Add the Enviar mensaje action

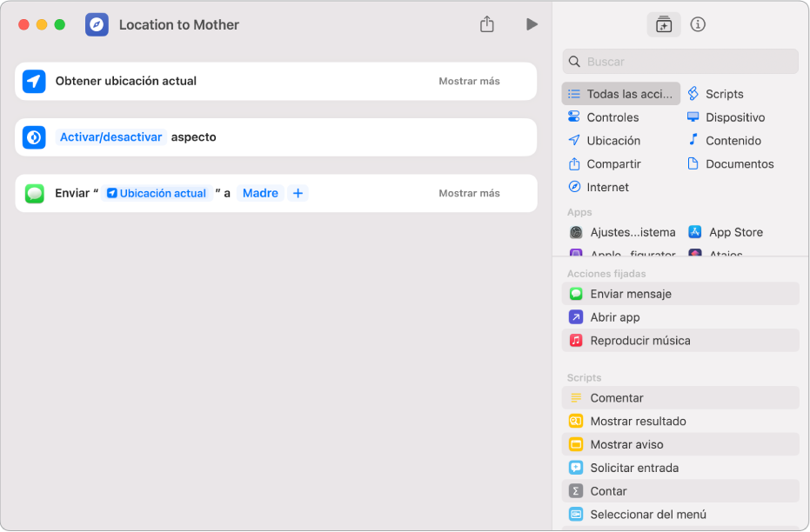679,294
